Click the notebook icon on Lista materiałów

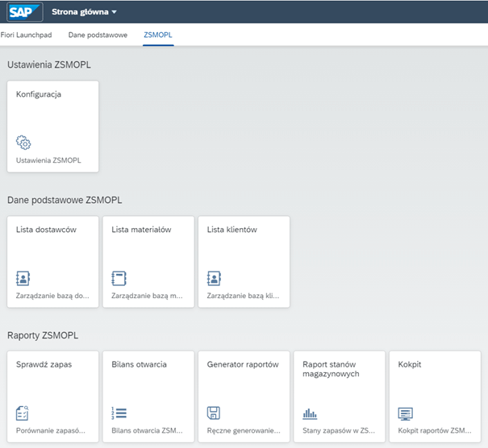[119, 278]
